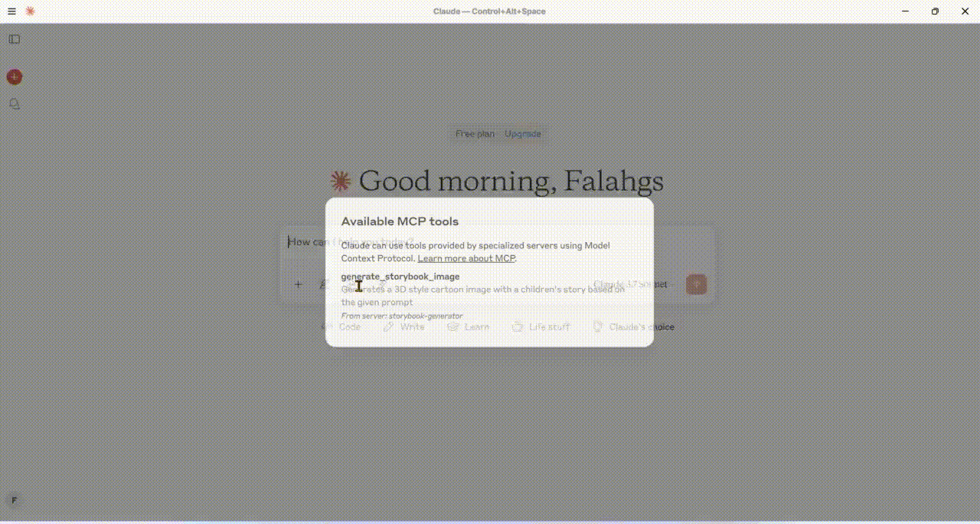The width and height of the screenshot is (980, 524).
Task: Open the Learn more about MCP link
Action: [465, 258]
